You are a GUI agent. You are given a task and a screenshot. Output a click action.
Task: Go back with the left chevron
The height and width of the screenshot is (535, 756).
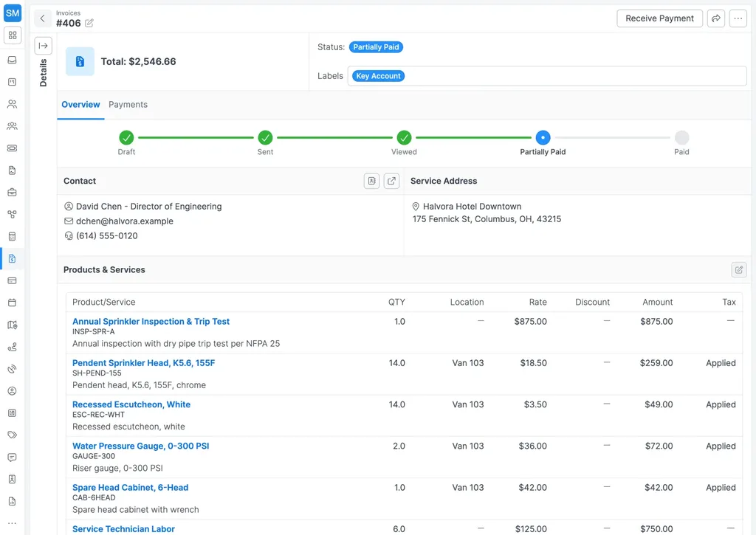click(x=42, y=18)
